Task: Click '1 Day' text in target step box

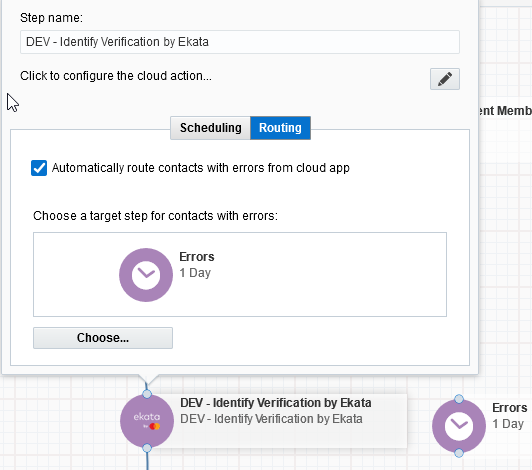Action: 195,273
